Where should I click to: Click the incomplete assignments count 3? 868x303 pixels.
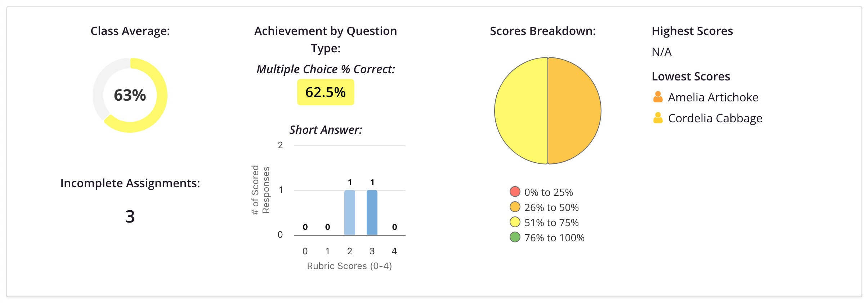click(130, 216)
